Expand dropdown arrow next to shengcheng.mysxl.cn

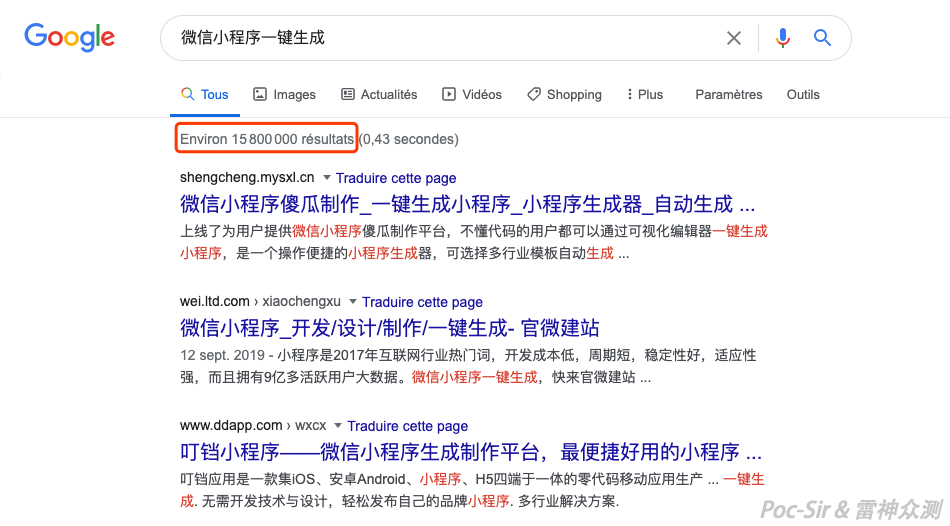[x=327, y=178]
